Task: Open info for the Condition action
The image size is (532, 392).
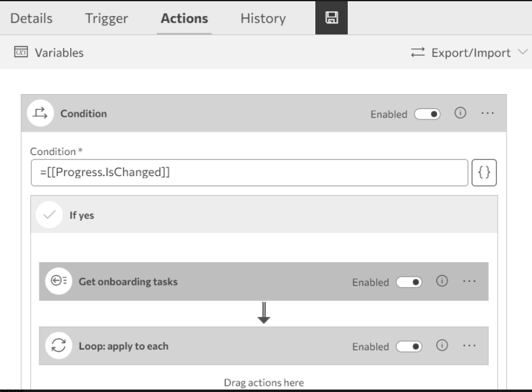Action: coord(460,113)
